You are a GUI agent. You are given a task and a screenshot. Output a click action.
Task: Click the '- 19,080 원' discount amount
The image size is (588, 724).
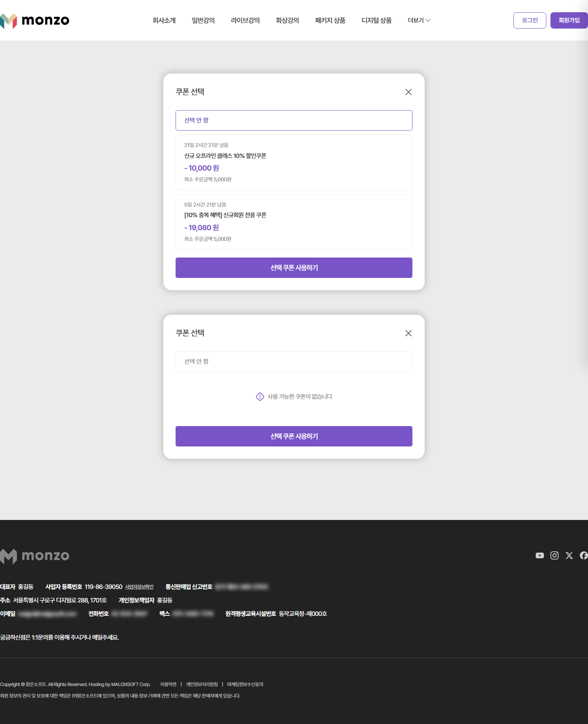tap(202, 228)
